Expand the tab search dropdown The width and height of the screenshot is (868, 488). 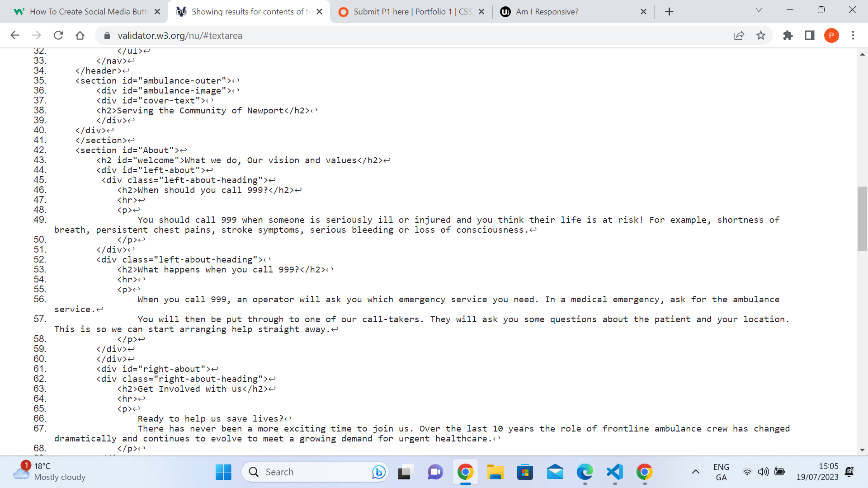coord(759,10)
